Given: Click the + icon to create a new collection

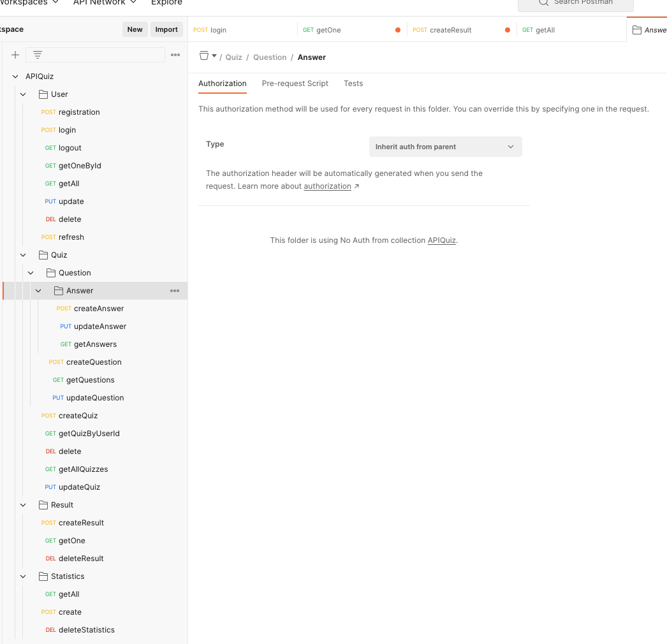Looking at the screenshot, I should 15,55.
